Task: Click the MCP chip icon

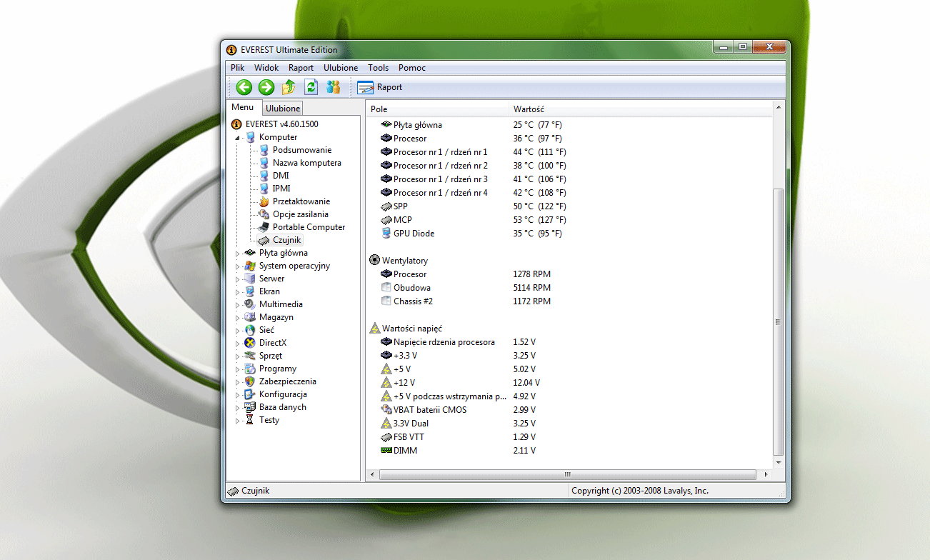Action: coord(386,220)
